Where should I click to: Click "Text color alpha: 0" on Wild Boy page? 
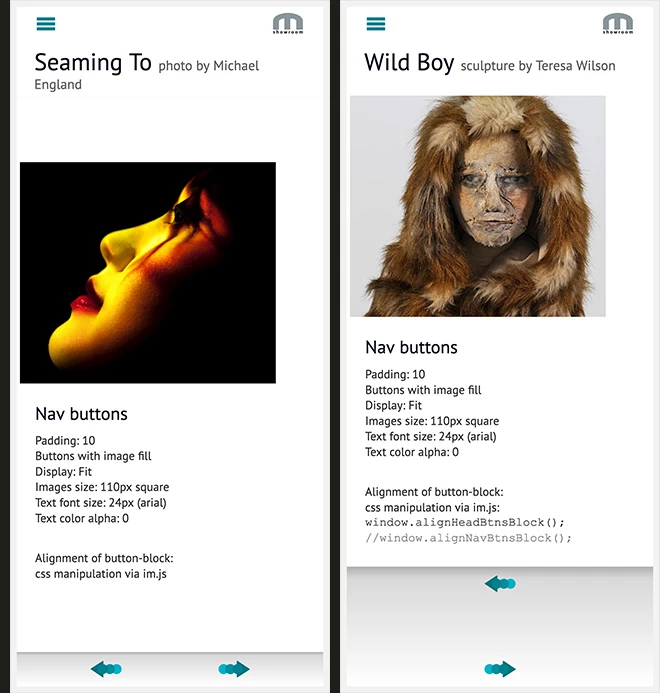(x=412, y=452)
